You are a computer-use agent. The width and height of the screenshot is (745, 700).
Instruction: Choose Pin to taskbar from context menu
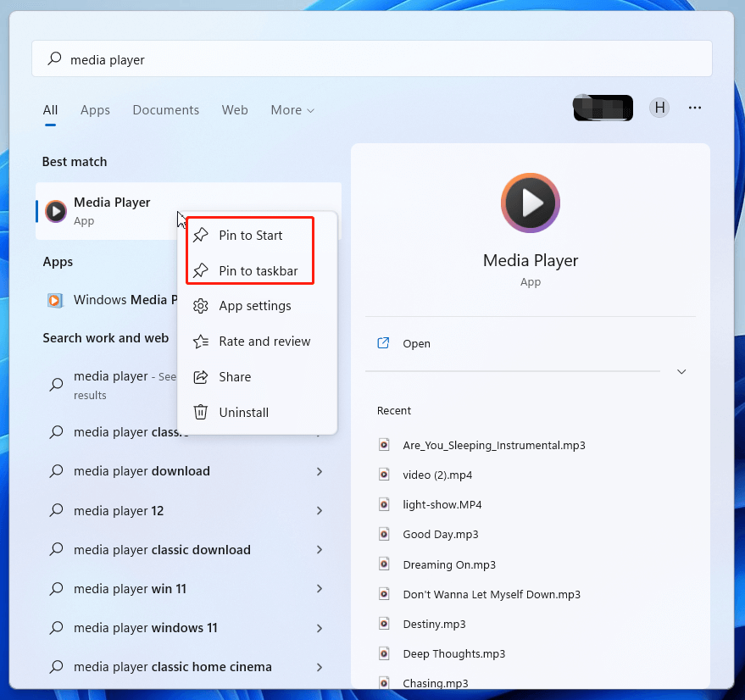(257, 270)
